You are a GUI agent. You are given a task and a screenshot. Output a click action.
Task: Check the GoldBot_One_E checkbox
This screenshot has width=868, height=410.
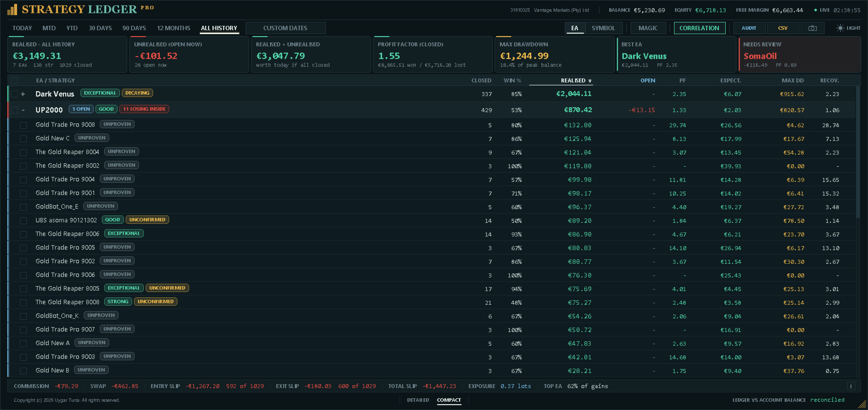23,207
